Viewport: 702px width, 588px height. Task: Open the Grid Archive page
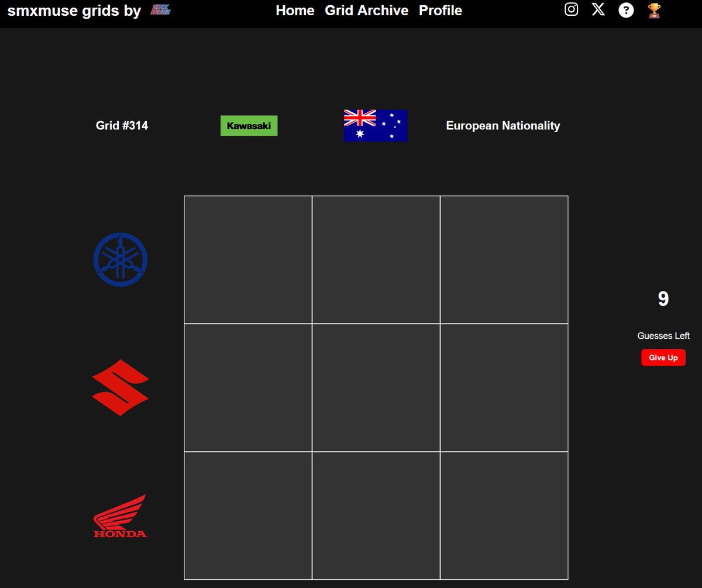(x=367, y=11)
